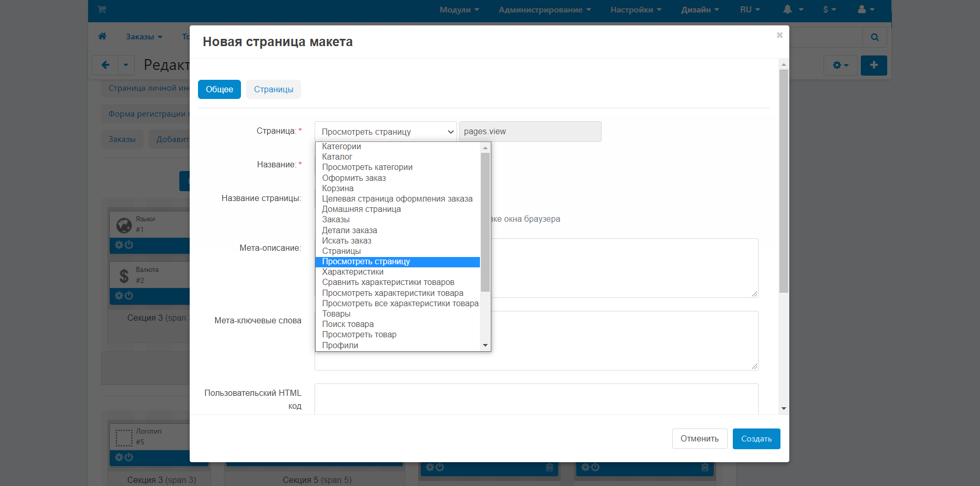The height and width of the screenshot is (486, 980).
Task: Collapse the Страница select dropdown
Action: click(385, 132)
